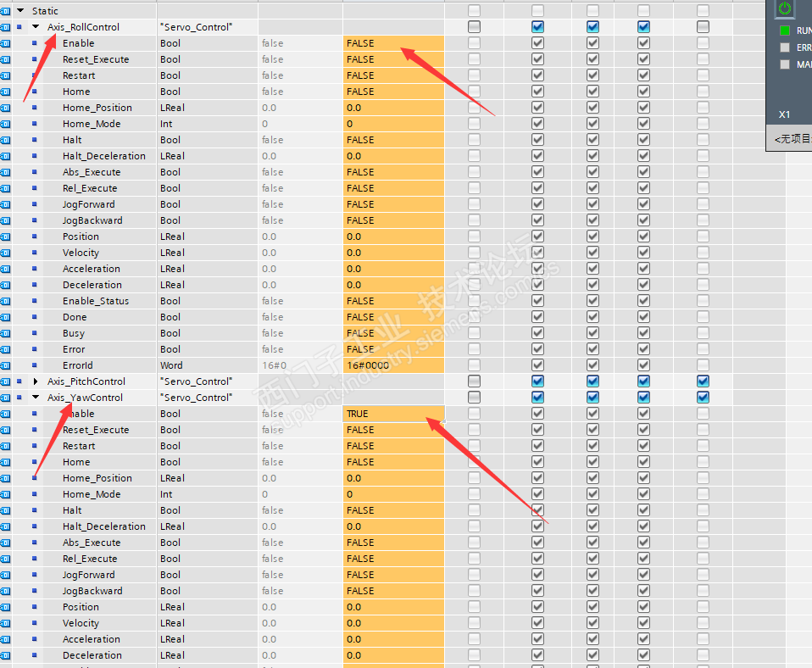Viewport: 812px width, 668px height.
Task: Select the TRUE monitor value cell
Action: coord(393,414)
